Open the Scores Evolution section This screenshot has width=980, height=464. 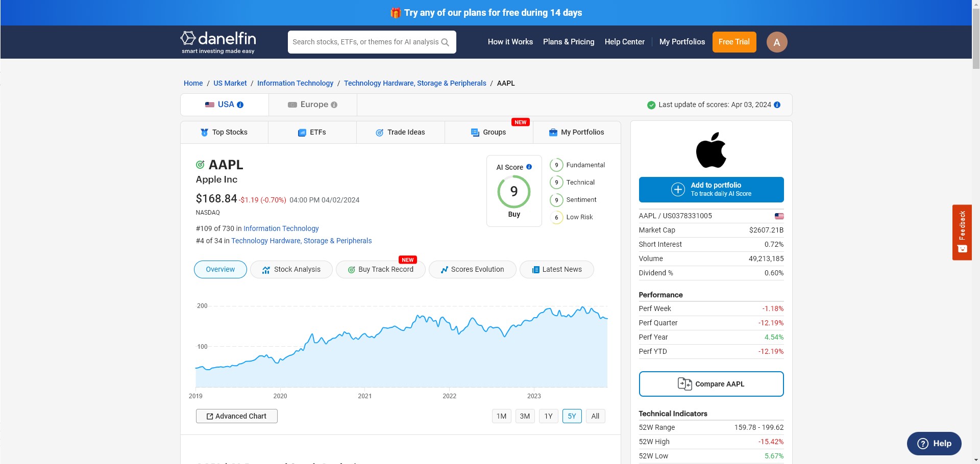[x=473, y=269]
